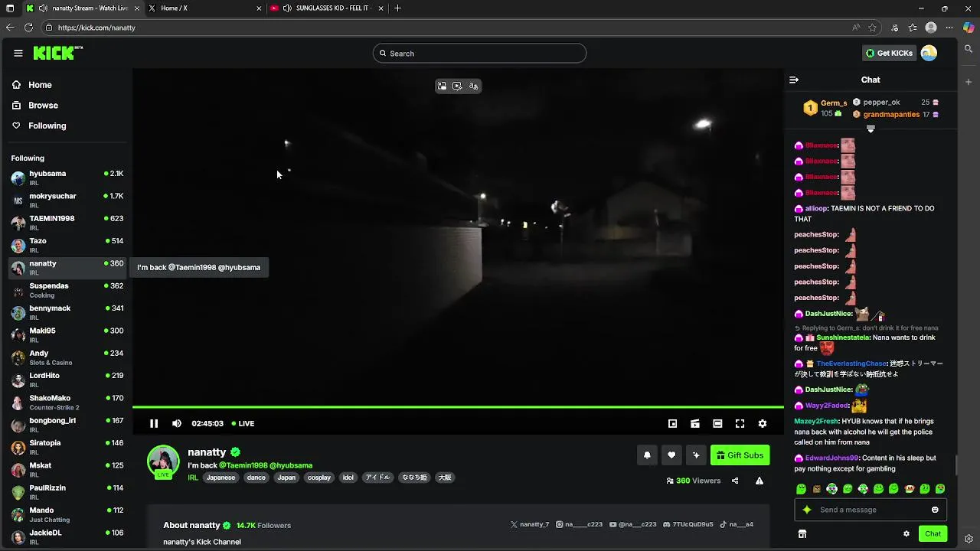Open Suspendas channel in Following list

pyautogui.click(x=67, y=290)
